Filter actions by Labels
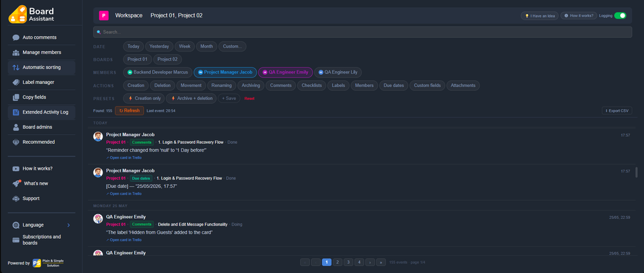The height and width of the screenshot is (273, 644). point(338,86)
